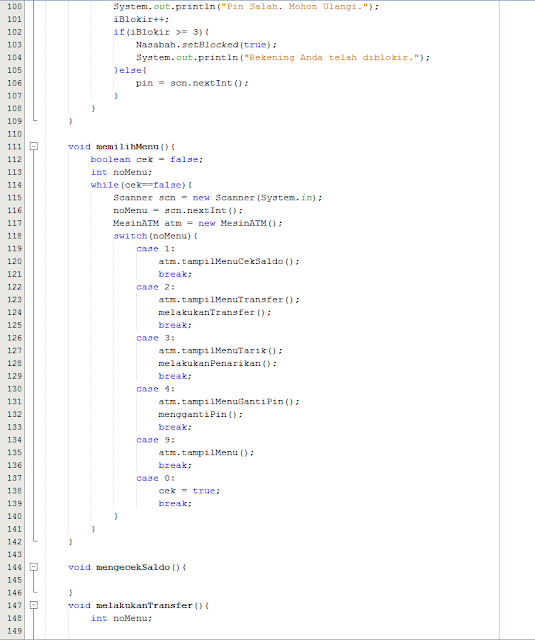The width and height of the screenshot is (535, 640).
Task: Click the memilihMenu method name
Action: pos(127,147)
